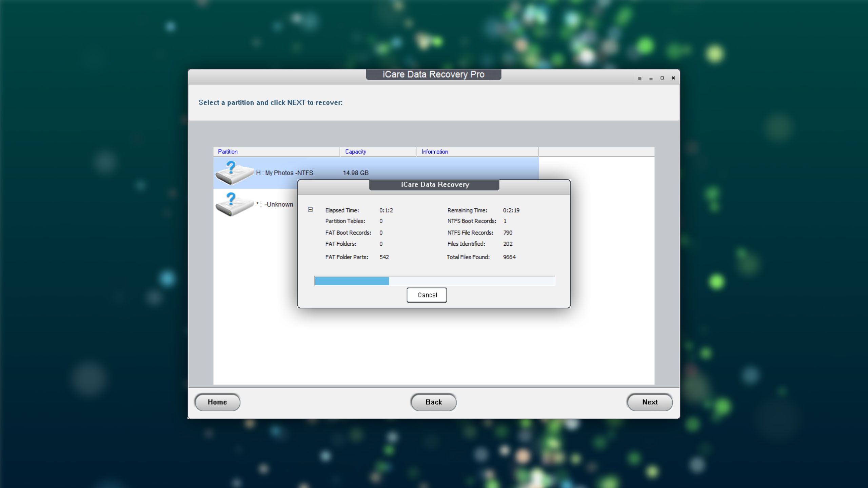Click the Remaining Time value 0:2:19
Image resolution: width=868 pixels, height=488 pixels.
pyautogui.click(x=511, y=210)
